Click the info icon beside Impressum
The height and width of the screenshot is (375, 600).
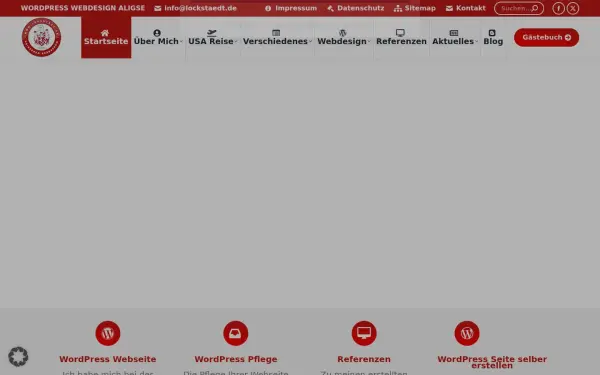[268, 8]
